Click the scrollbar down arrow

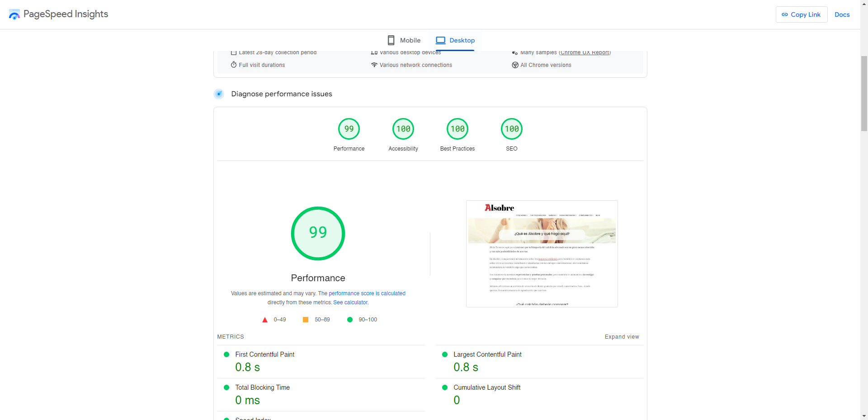click(864, 416)
